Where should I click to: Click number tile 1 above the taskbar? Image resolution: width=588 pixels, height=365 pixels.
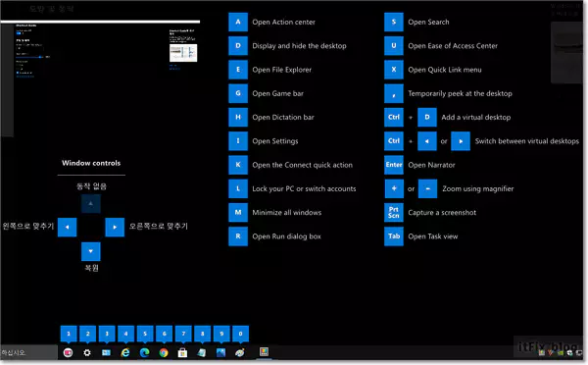click(69, 334)
